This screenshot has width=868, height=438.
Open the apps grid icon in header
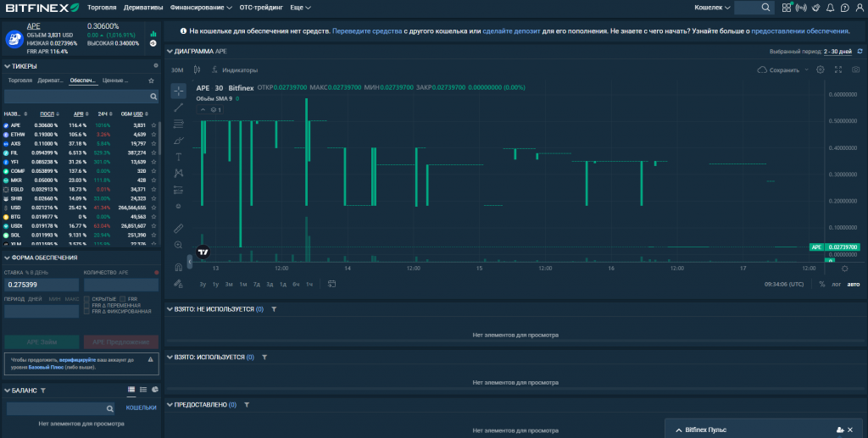[786, 8]
